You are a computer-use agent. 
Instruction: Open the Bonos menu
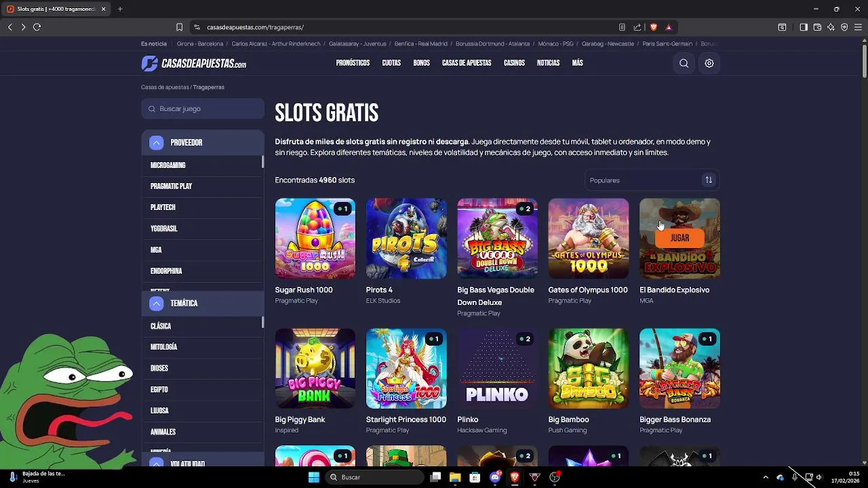tap(421, 63)
